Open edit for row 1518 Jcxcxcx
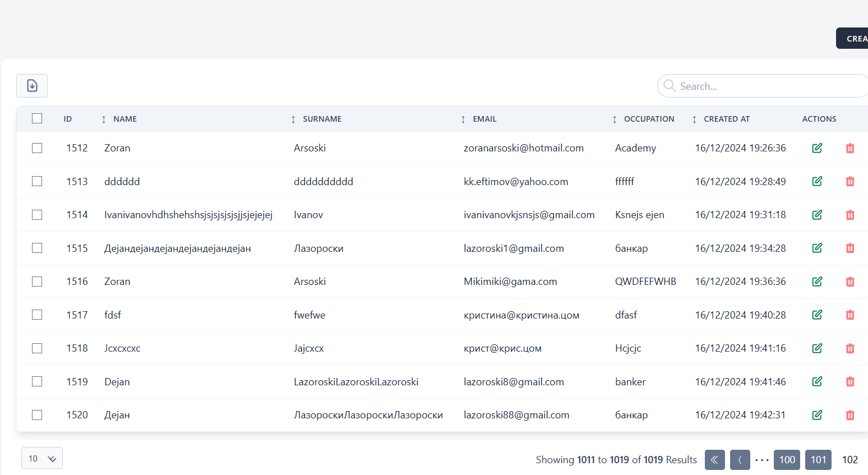868x475 pixels. coord(817,348)
